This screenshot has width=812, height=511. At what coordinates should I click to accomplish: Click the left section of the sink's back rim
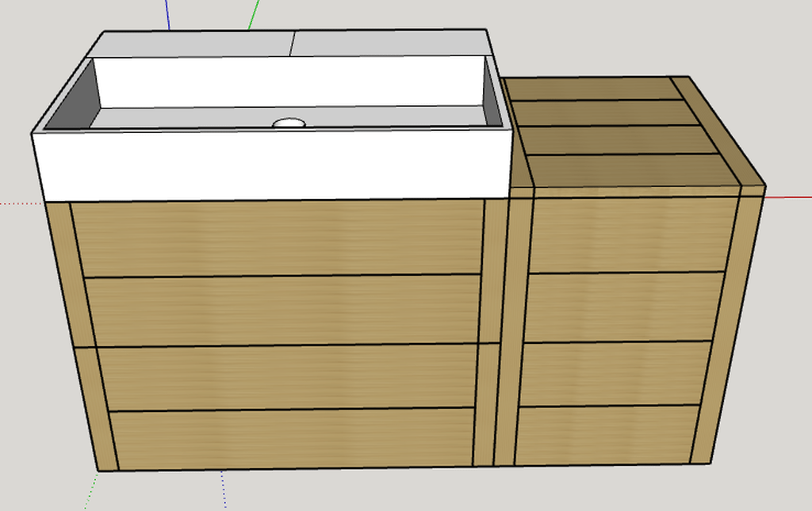(x=190, y=44)
